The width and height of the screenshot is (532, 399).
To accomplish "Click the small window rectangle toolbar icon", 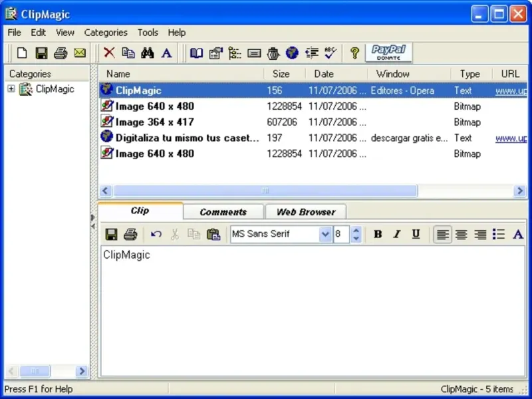I will [254, 53].
